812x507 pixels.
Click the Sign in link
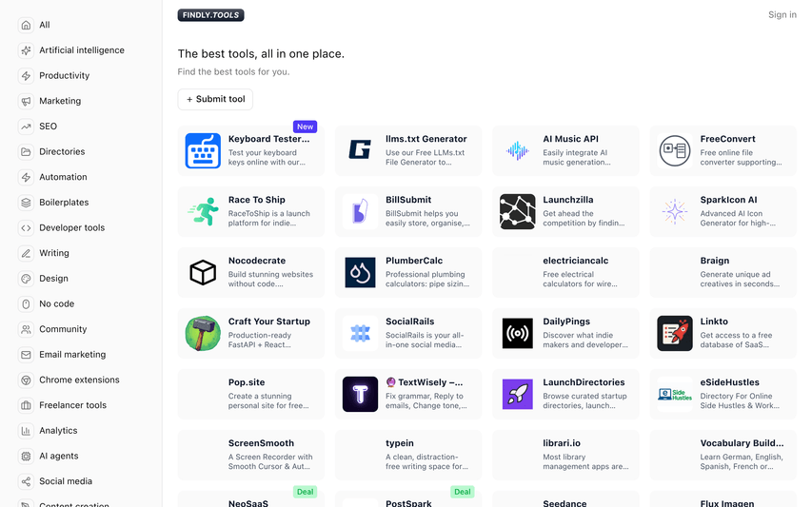782,15
